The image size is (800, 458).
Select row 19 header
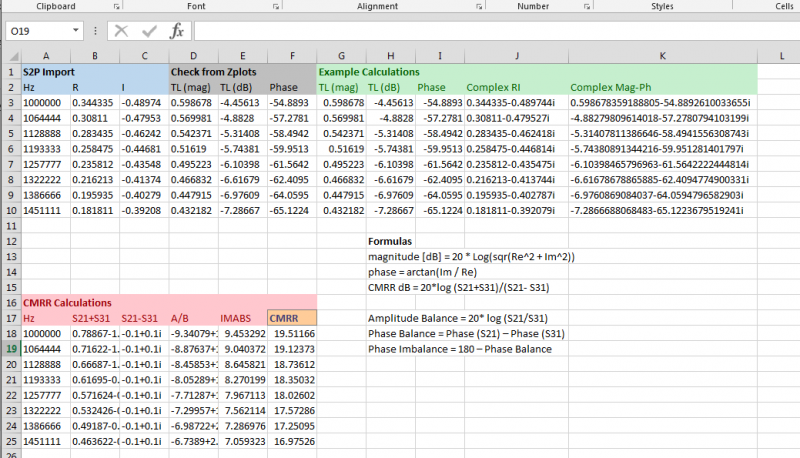11,349
